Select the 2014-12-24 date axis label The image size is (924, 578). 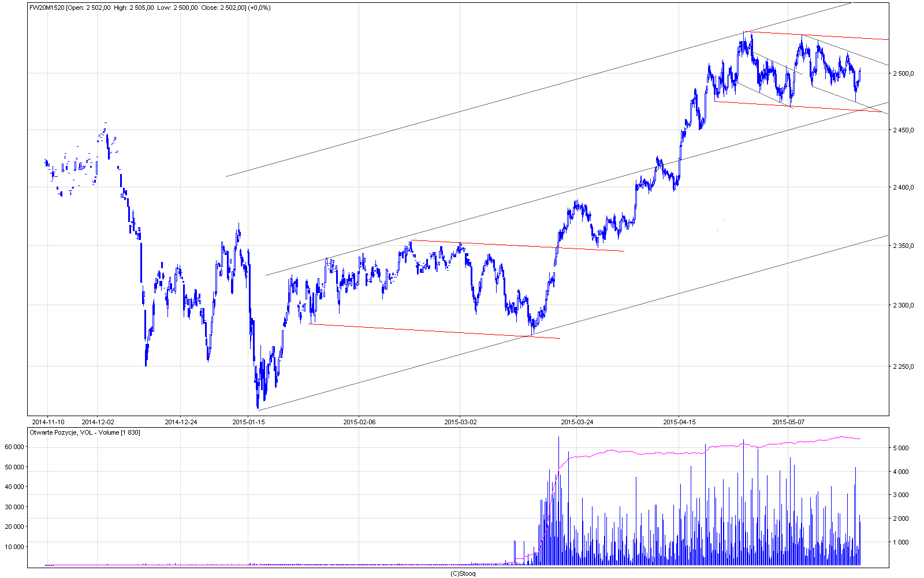coord(181,422)
